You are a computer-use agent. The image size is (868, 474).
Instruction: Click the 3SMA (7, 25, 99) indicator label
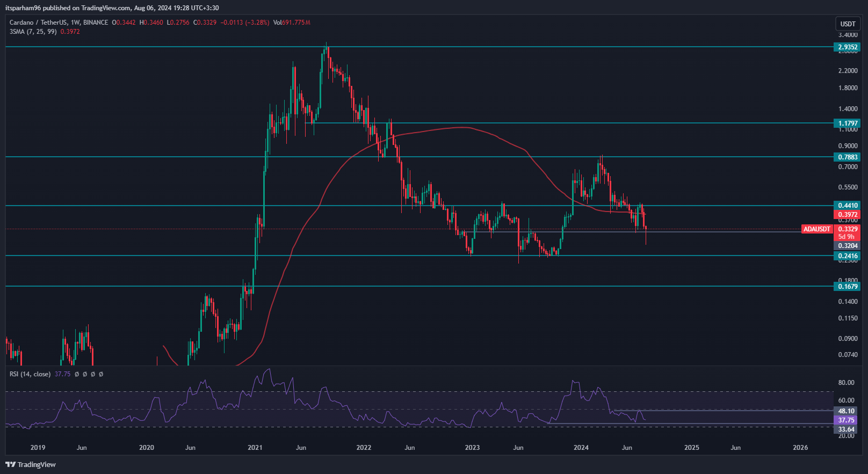click(33, 32)
